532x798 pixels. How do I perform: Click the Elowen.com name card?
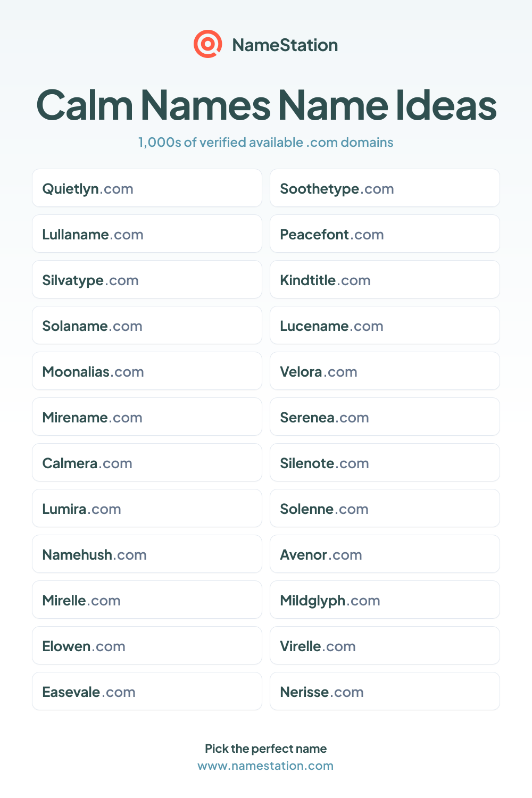[147, 645]
